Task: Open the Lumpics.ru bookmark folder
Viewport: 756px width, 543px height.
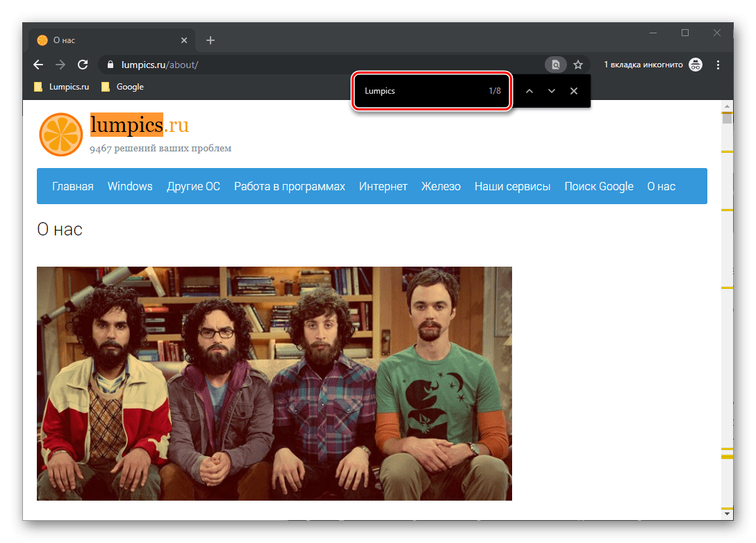Action: (x=62, y=87)
